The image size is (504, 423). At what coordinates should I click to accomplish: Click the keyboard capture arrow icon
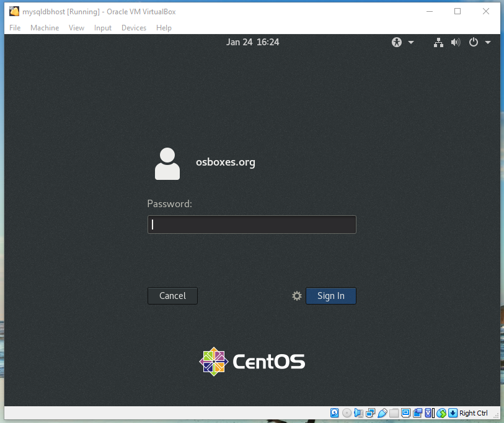pyautogui.click(x=453, y=412)
